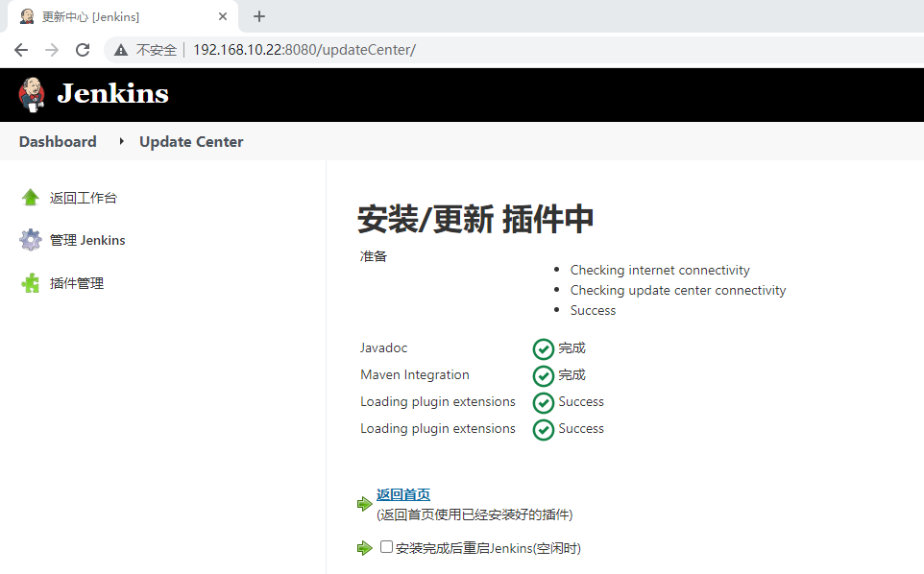Click the 准备 label
The image size is (924, 574).
(x=374, y=256)
